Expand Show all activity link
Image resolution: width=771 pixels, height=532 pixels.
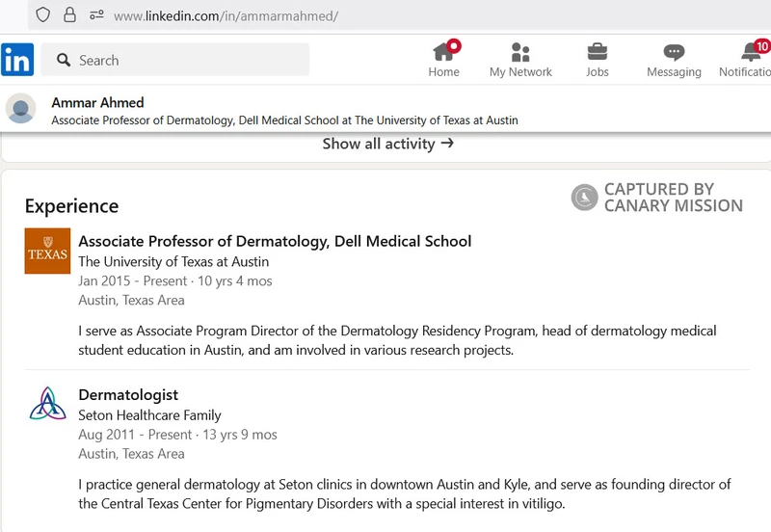387,144
